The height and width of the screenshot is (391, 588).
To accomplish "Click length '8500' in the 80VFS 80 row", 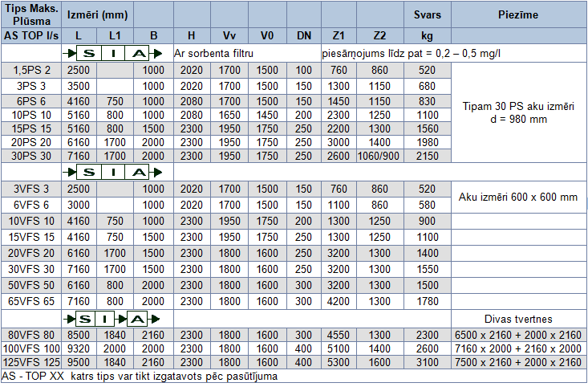I will pyautogui.click(x=79, y=335).
